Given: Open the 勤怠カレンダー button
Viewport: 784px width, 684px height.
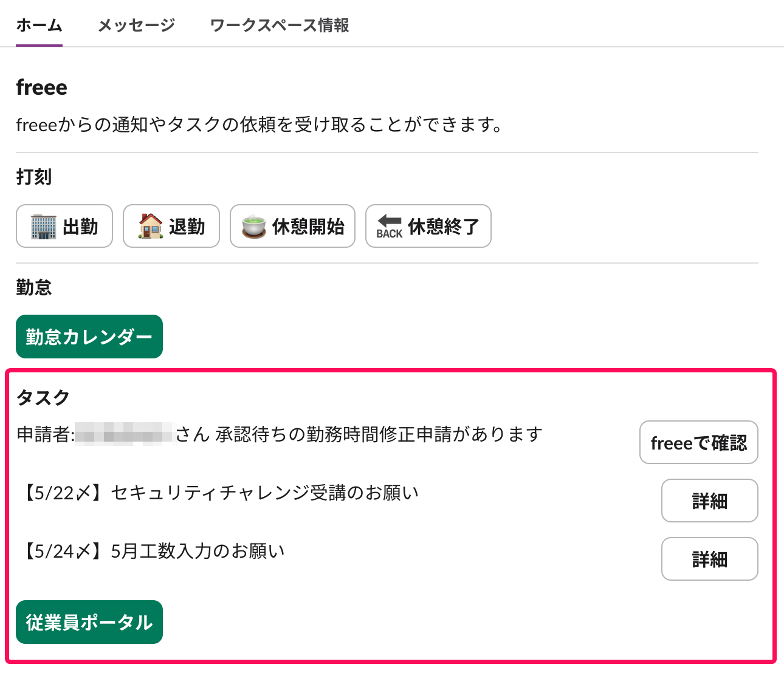Looking at the screenshot, I should tap(89, 337).
